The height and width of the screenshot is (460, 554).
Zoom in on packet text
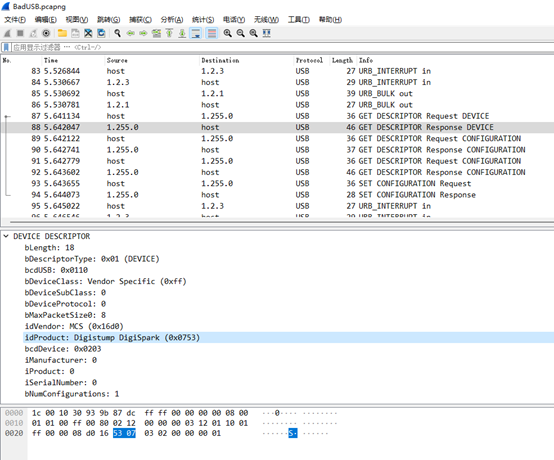(228, 33)
